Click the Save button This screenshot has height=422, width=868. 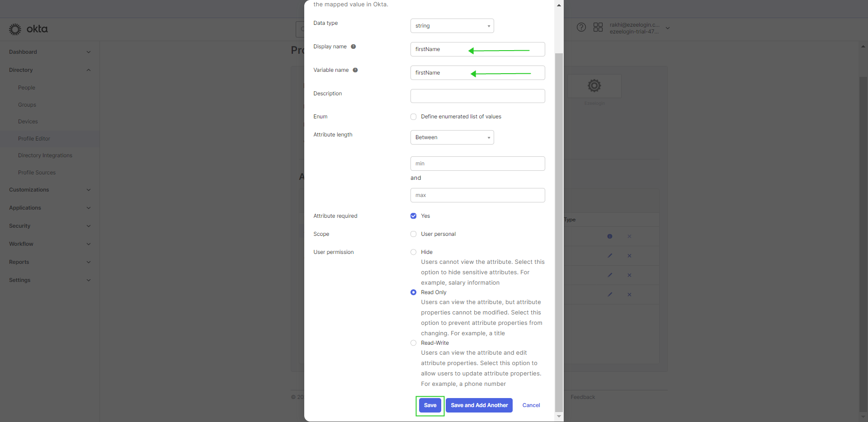tap(430, 405)
